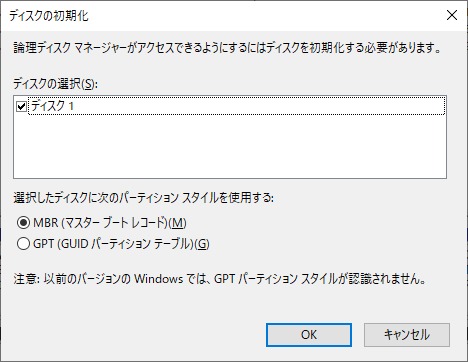Image resolution: width=468 pixels, height=362 pixels.
Task: Click the underlined (M) accelerator of MBR
Action: coord(178,223)
